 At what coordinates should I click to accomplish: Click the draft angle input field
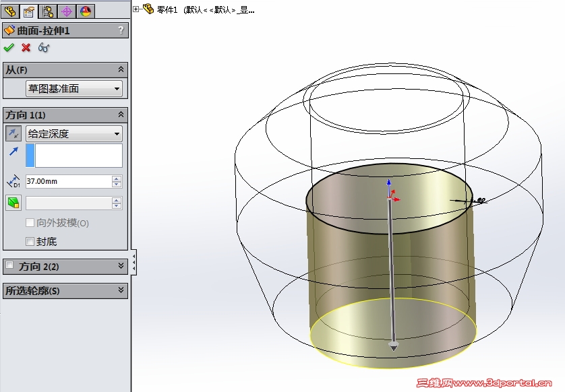tap(69, 203)
